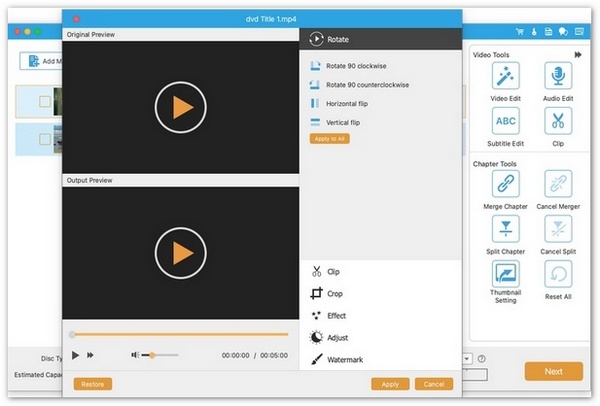The image size is (600, 406).
Task: Collapse the Video Tools panel with double arrow
Action: click(x=578, y=55)
